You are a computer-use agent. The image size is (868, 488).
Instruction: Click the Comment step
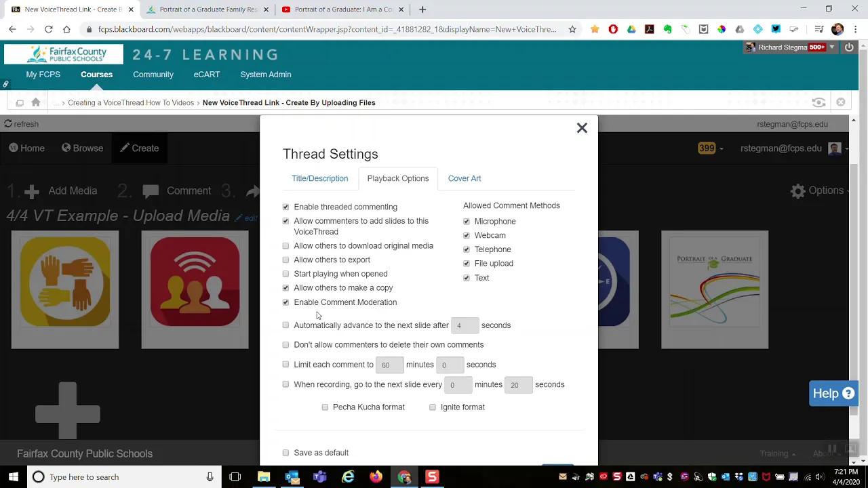click(x=177, y=191)
